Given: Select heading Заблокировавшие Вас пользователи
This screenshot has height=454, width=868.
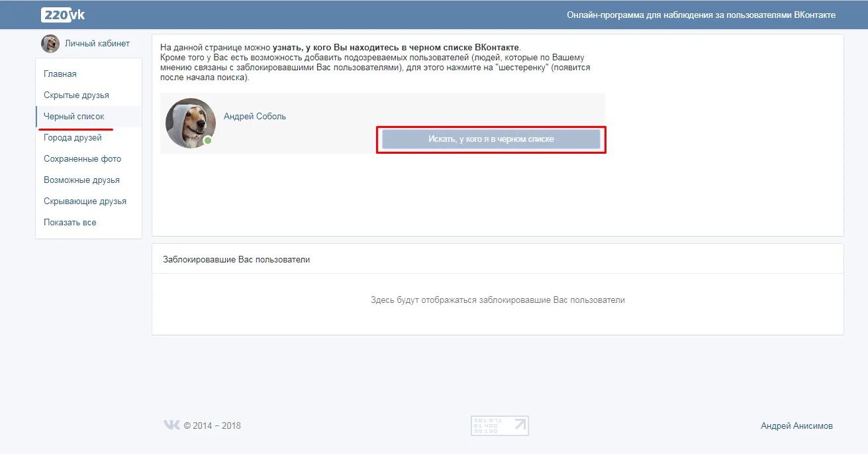Looking at the screenshot, I should pos(236,260).
